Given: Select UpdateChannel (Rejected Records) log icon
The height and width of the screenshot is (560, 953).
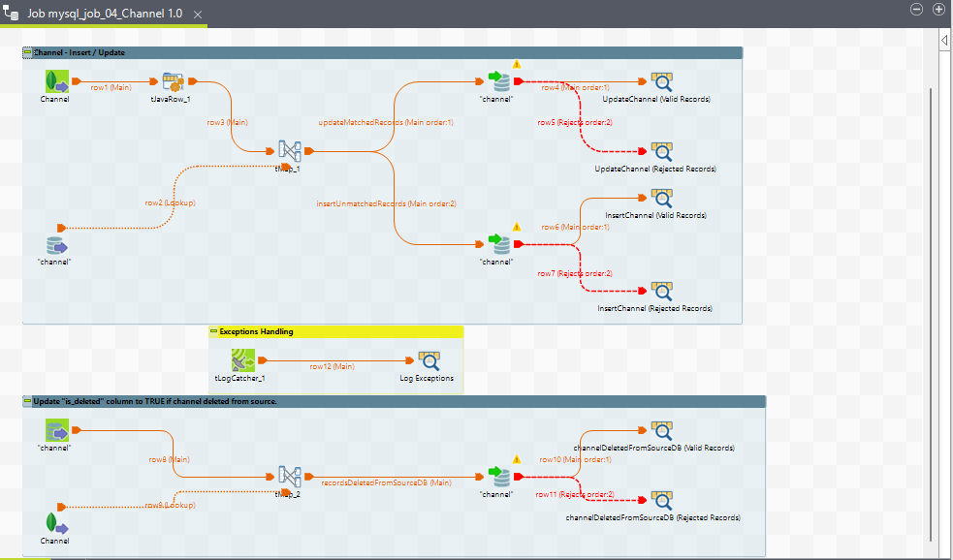Looking at the screenshot, I should (x=661, y=151).
